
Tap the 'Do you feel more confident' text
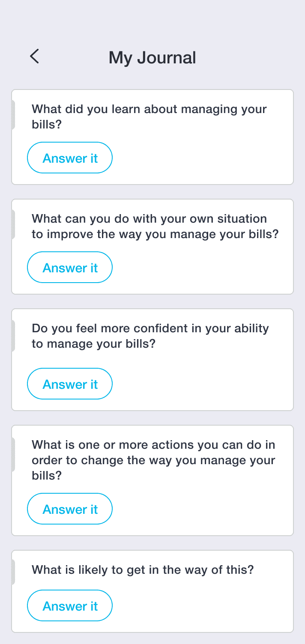tap(150, 336)
